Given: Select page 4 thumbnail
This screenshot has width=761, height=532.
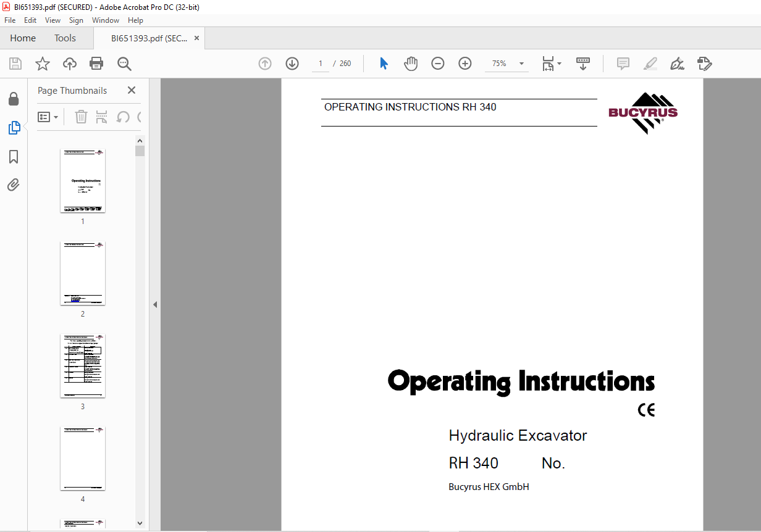Looking at the screenshot, I should tap(83, 458).
